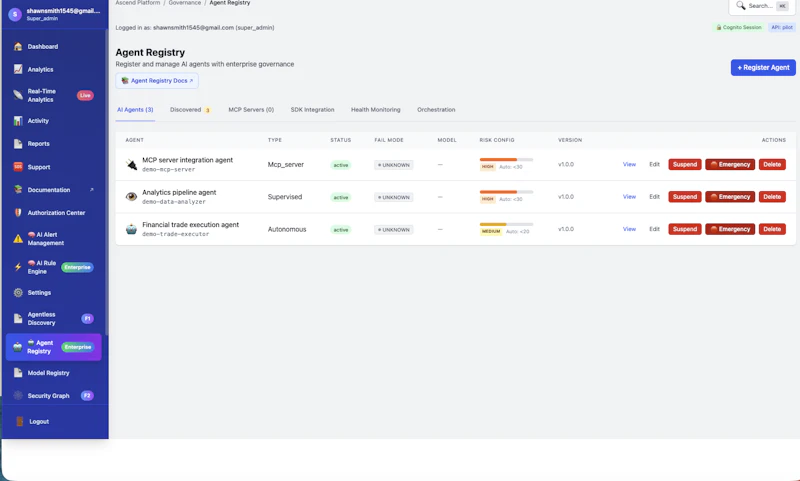Screen dimensions: 800x481
Task: Click the Analytics chart icon
Action: [x=18, y=69]
